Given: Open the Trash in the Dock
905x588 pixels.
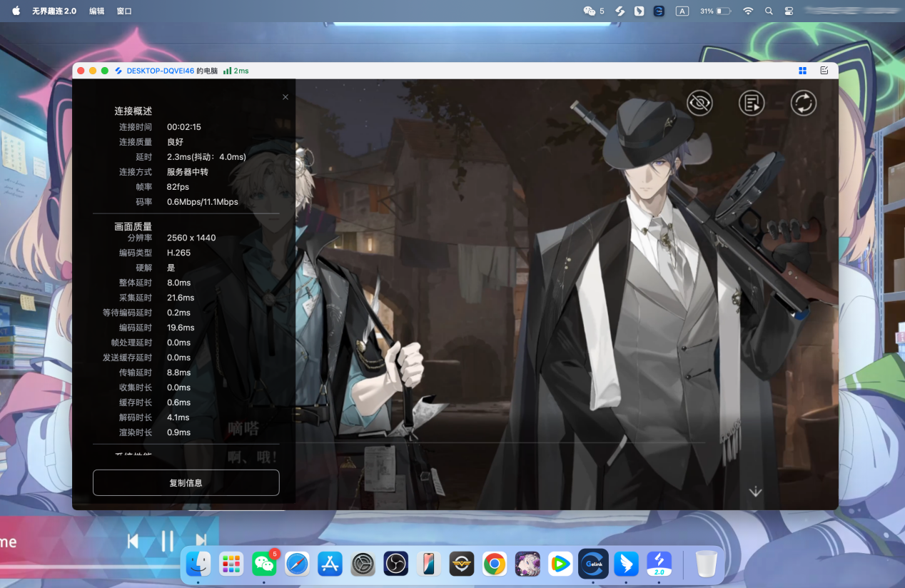Looking at the screenshot, I should [x=707, y=564].
